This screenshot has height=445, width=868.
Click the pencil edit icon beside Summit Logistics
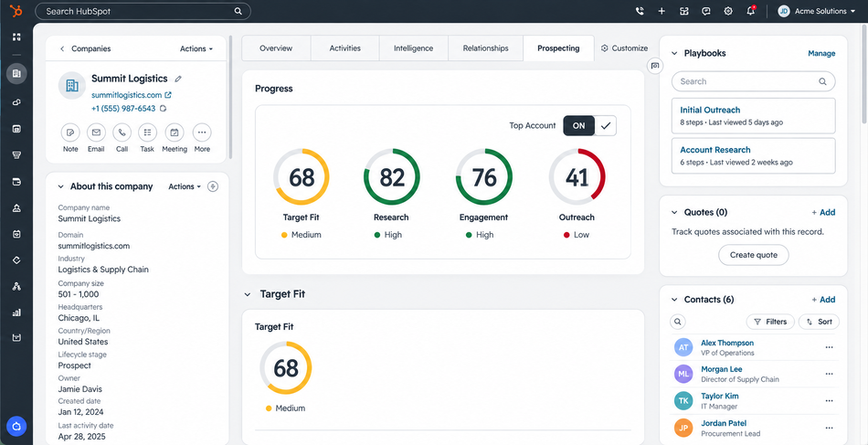[x=178, y=79]
